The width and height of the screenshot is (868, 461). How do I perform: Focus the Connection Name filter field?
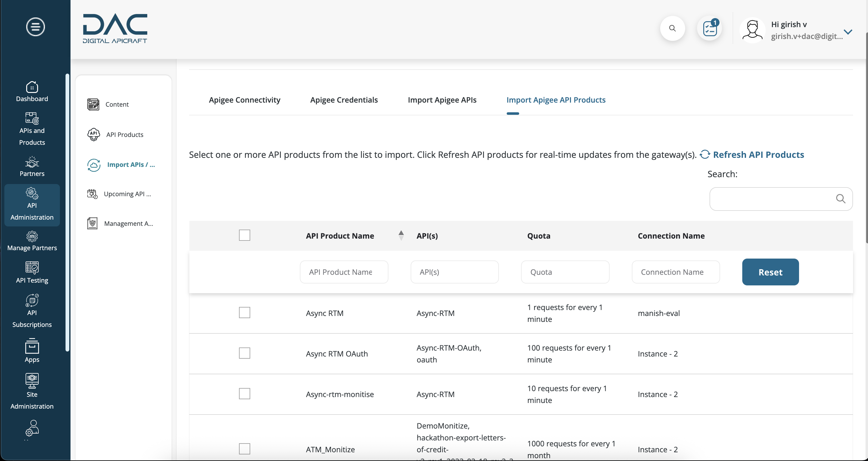[675, 272]
